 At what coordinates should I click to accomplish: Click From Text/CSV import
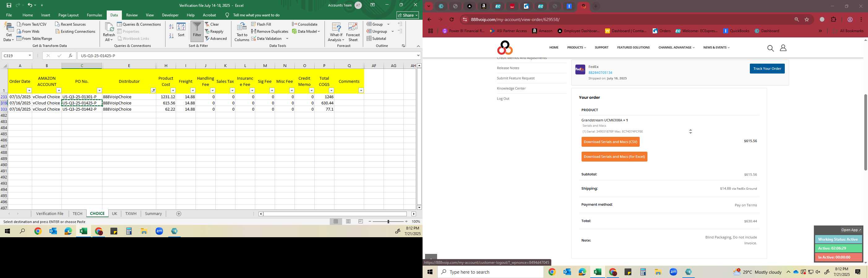(x=32, y=24)
